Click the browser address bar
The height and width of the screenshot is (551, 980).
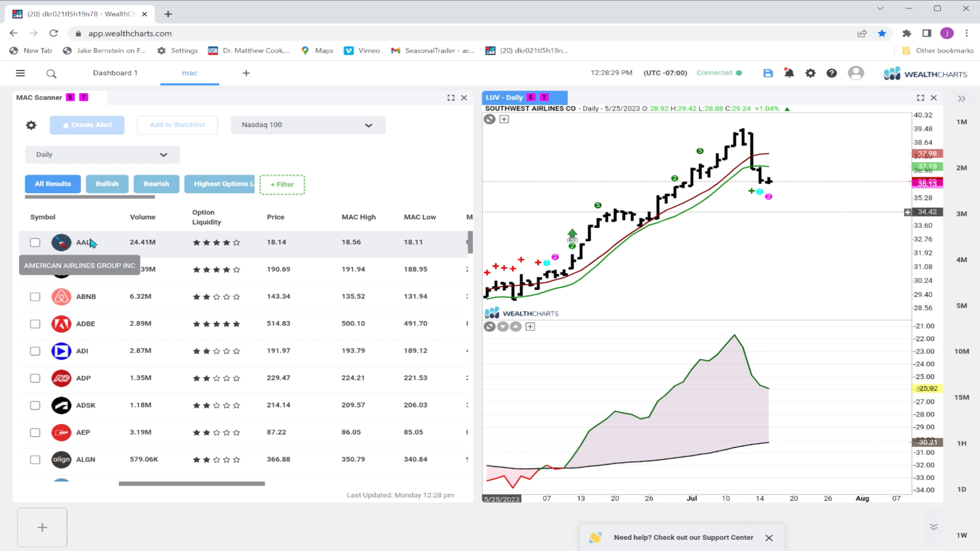tap(459, 33)
